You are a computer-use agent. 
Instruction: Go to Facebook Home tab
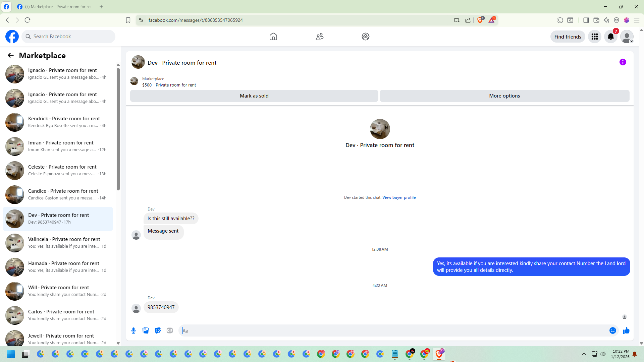pyautogui.click(x=273, y=37)
